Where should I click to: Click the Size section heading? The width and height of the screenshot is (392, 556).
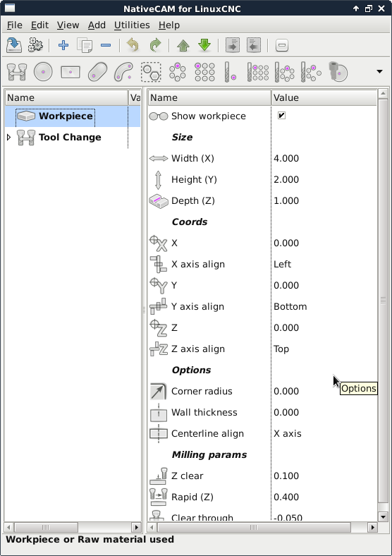pos(182,137)
